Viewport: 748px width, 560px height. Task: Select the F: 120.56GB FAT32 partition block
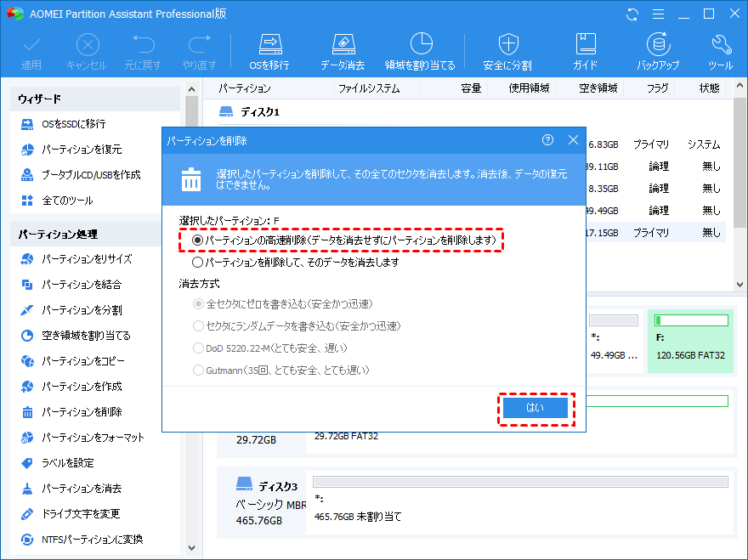click(691, 341)
